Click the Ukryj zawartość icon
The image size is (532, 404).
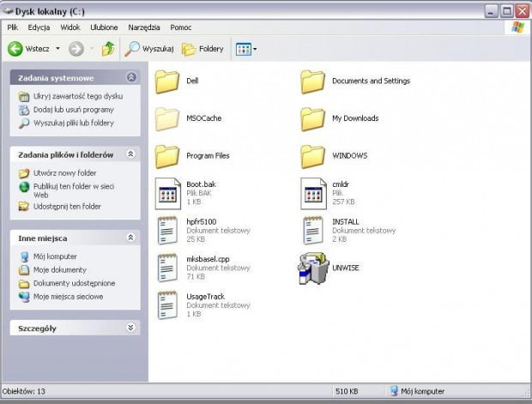[x=24, y=97]
